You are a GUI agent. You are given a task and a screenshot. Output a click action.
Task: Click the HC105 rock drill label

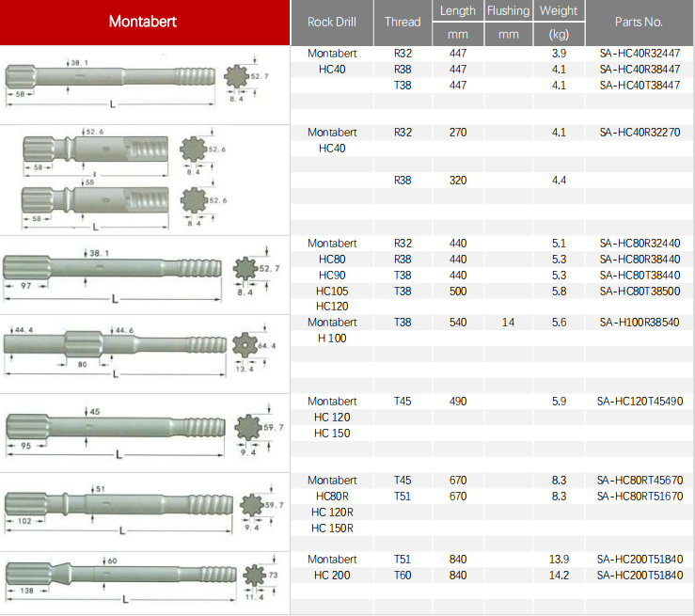click(332, 292)
